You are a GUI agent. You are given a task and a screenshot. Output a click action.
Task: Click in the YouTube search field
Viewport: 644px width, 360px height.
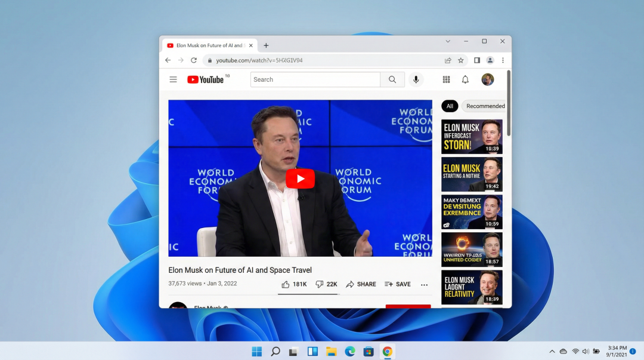[315, 79]
